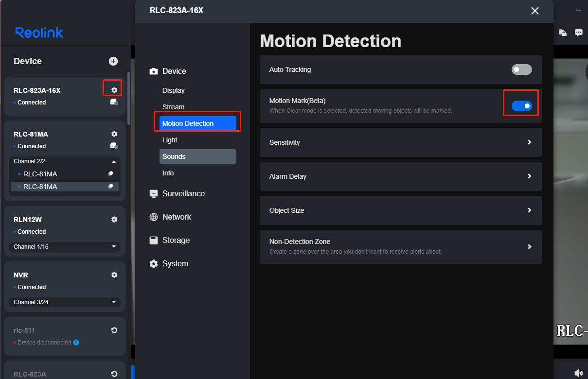Viewport: 588px width, 379px height.
Task: Select the rlc-511 device name
Action: click(x=24, y=330)
